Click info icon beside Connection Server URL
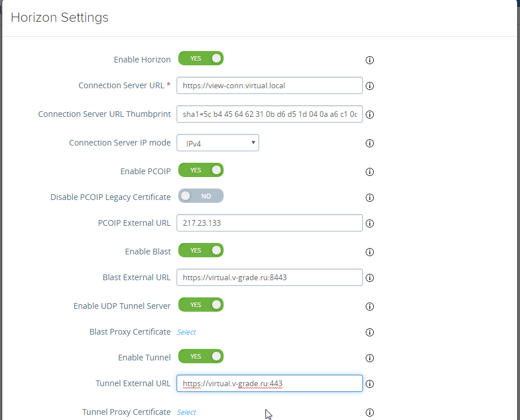520x420 pixels. (370, 86)
